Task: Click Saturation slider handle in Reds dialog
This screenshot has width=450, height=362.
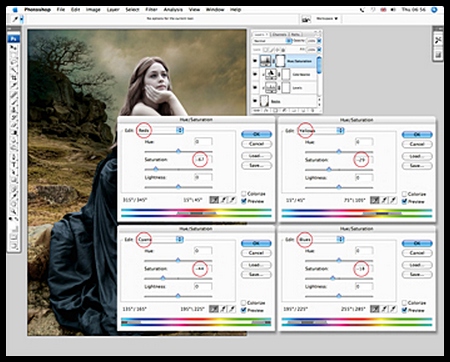Action: (155, 169)
